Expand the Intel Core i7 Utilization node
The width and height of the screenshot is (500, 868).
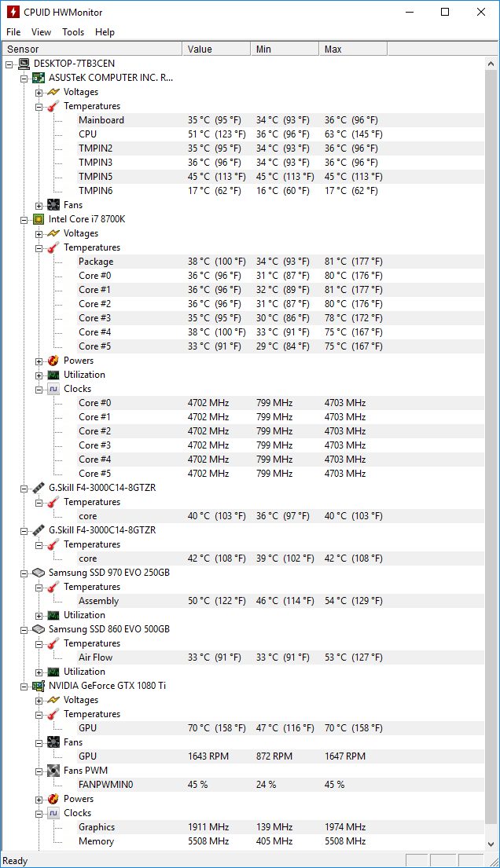(39, 375)
